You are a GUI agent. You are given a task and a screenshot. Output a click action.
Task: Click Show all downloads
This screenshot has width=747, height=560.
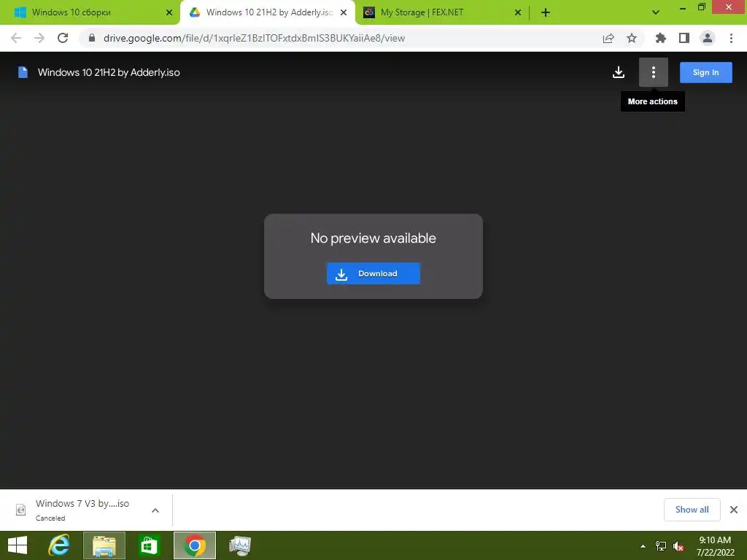pyautogui.click(x=692, y=510)
